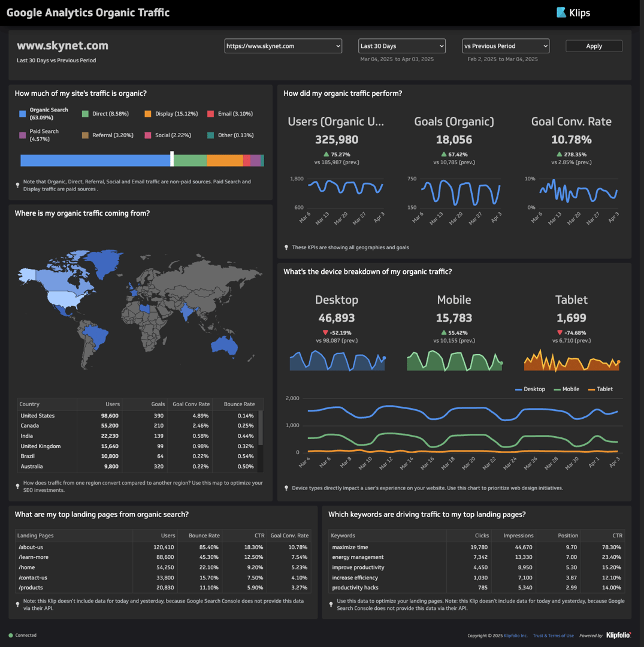Image resolution: width=644 pixels, height=647 pixels.
Task: Click the lightbulb note icon about non-paid sources
Action: coord(17,186)
